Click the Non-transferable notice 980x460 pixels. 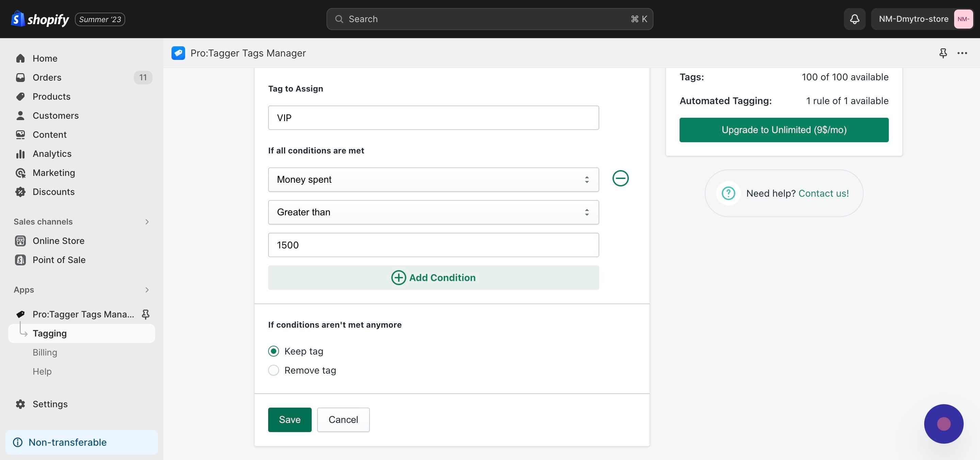[x=81, y=442]
